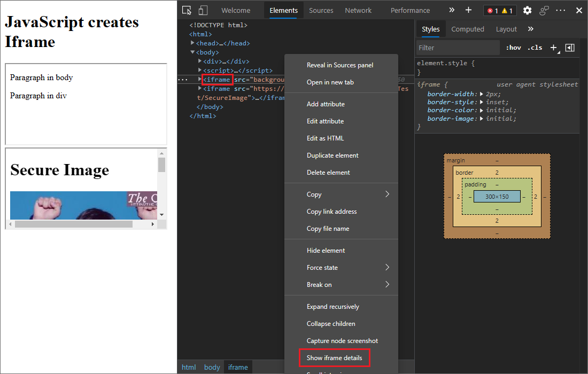The width and height of the screenshot is (588, 374).
Task: Toggle device emulation mode icon
Action: pos(203,10)
